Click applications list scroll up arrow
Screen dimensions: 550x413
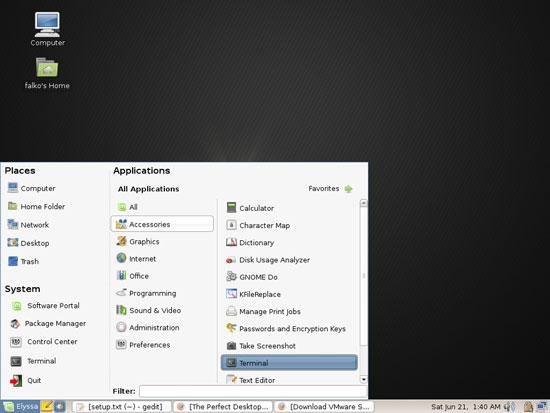(x=364, y=203)
